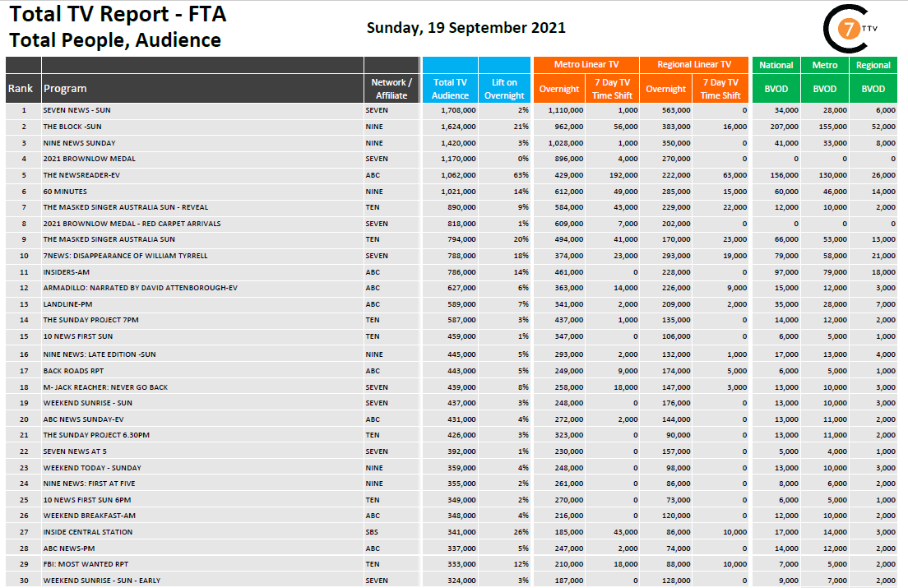Select the Regional Linear TV header group

tap(695, 65)
